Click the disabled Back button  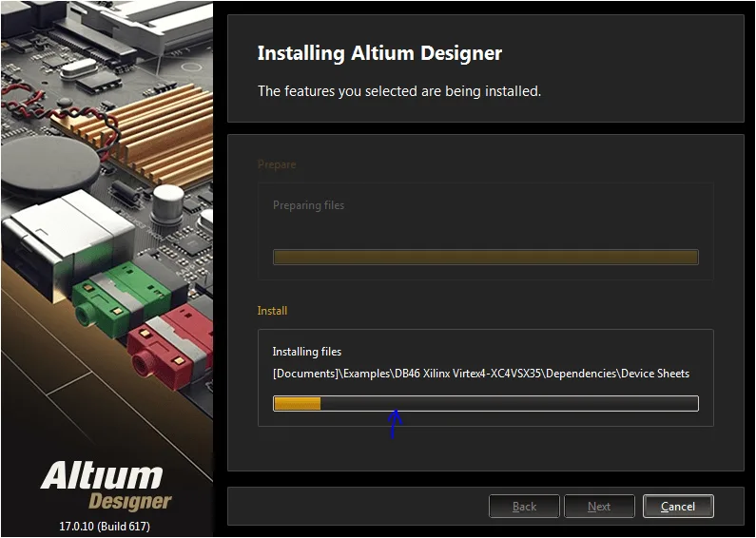coord(524,507)
